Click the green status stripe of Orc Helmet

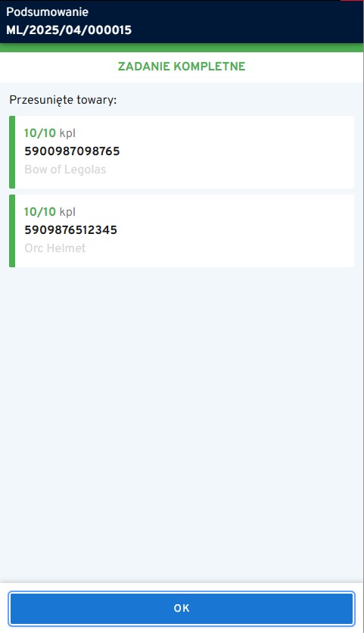[12, 231]
